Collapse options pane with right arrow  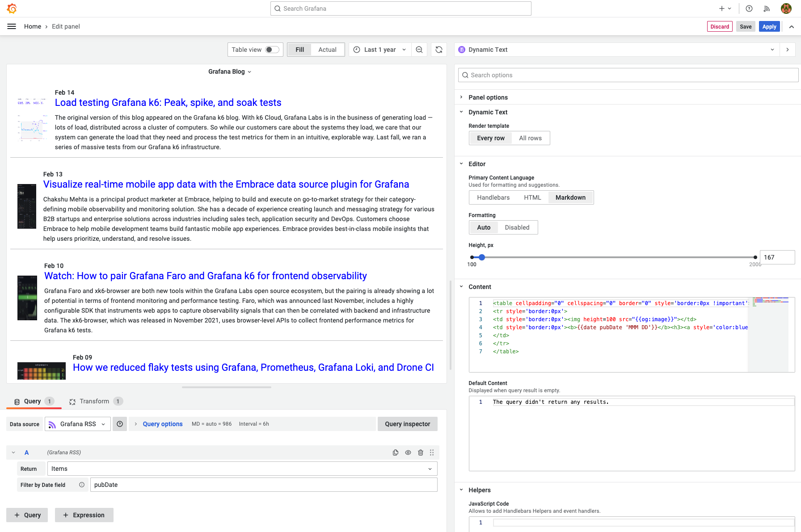[x=788, y=50]
